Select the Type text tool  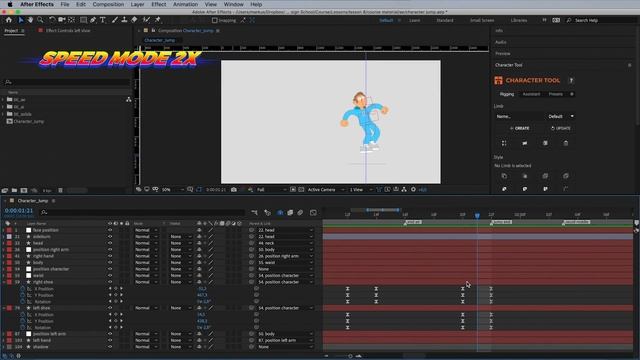(102, 20)
